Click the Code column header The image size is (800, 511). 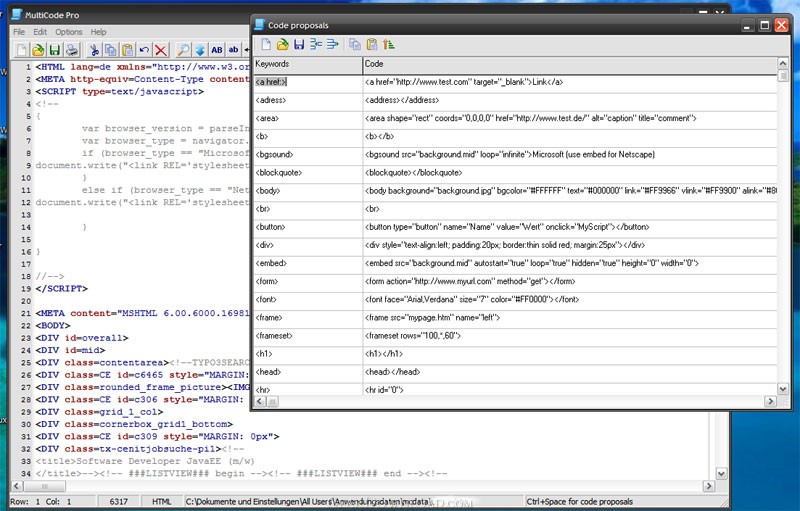click(x=570, y=64)
